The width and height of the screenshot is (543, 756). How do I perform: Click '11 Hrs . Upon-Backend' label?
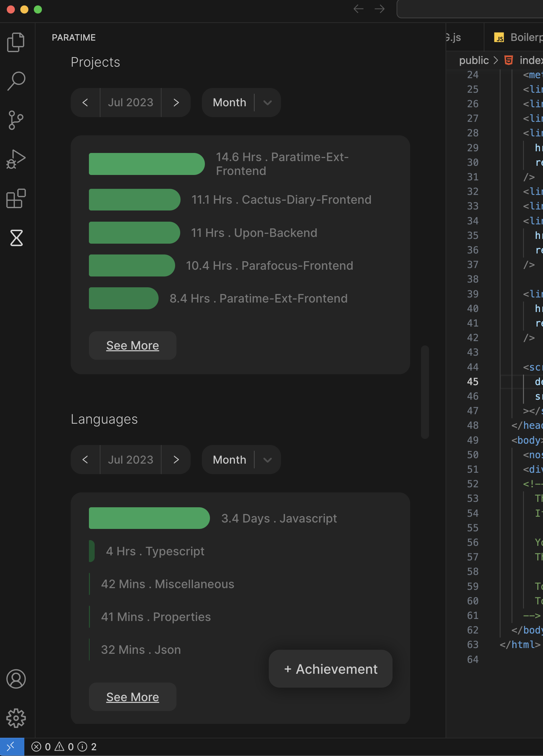coord(254,232)
